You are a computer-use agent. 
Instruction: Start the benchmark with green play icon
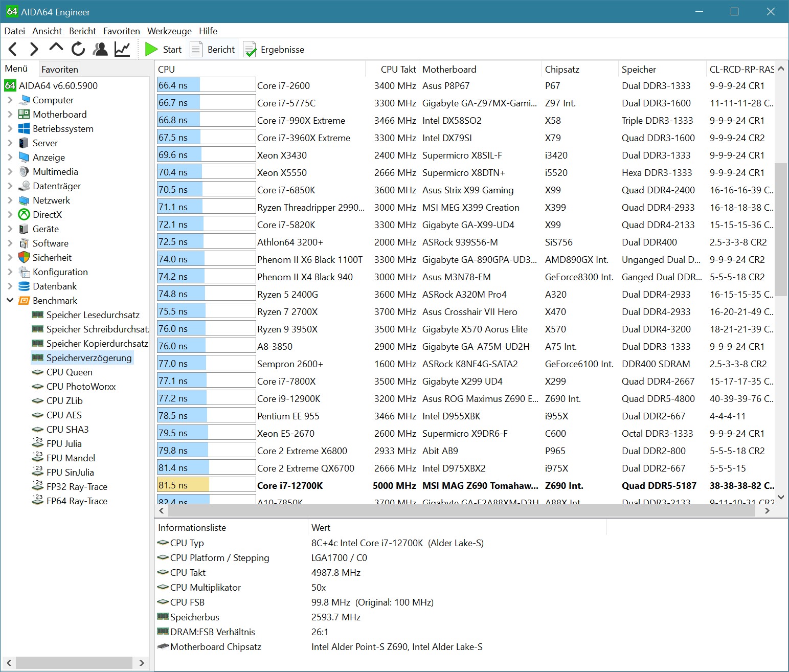click(x=151, y=49)
